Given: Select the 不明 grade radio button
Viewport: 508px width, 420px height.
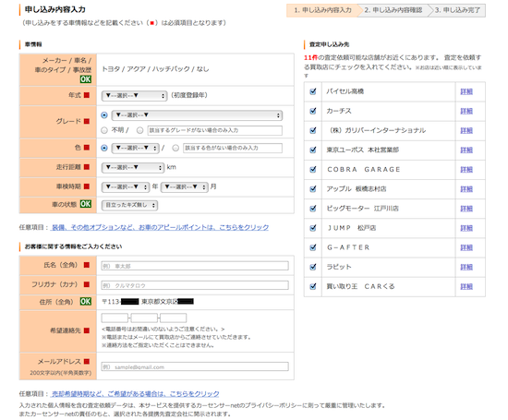Looking at the screenshot, I should coord(104,130).
